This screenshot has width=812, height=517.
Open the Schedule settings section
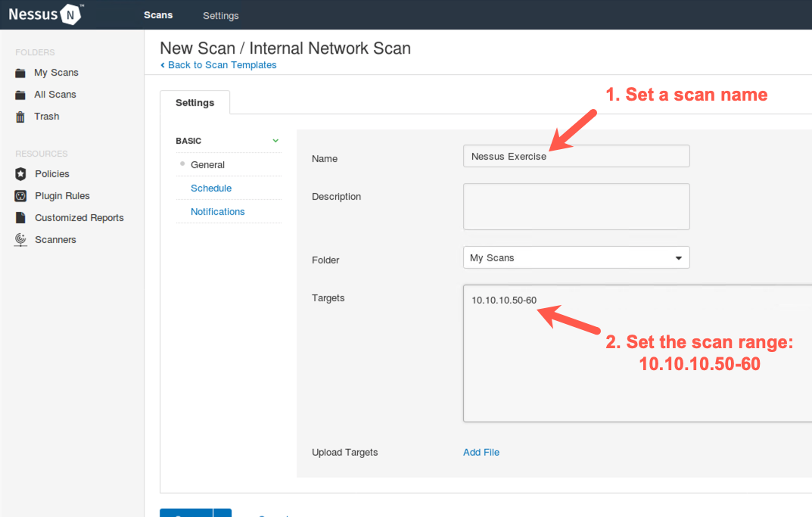[x=211, y=188]
